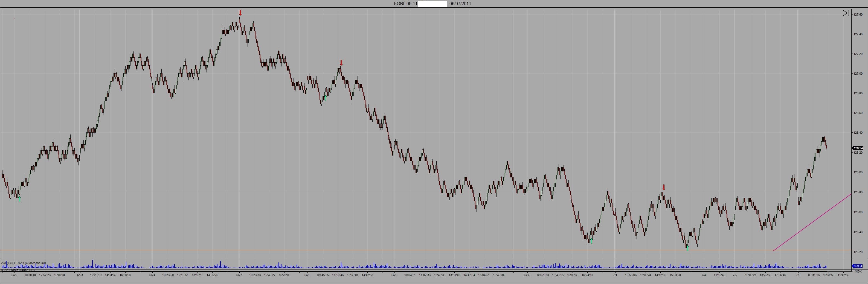Click the 127,60 price axis label

tap(858, 14)
